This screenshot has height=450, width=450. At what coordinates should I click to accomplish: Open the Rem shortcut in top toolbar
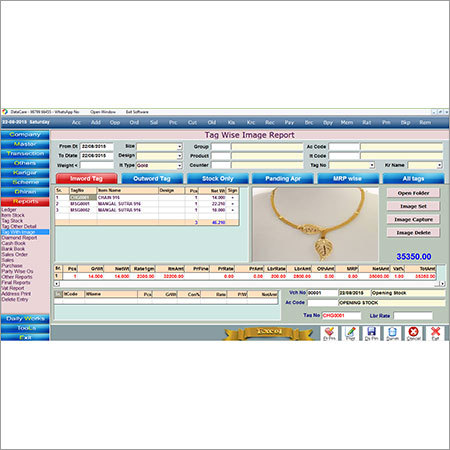425,122
